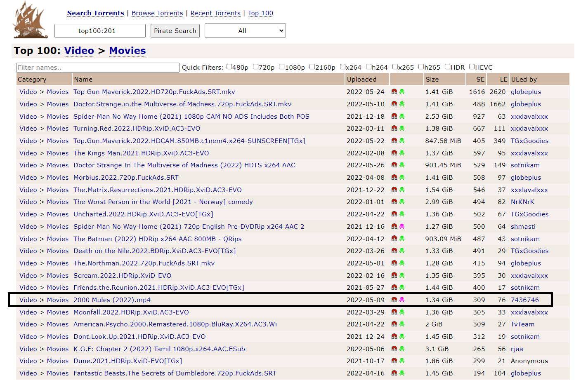Click magnet icon for The.Matrix.Resurrections row
The height and width of the screenshot is (380, 588).
(394, 190)
